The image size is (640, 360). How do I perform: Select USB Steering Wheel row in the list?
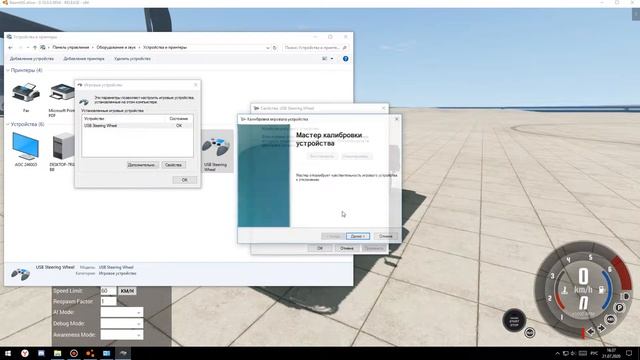[x=137, y=126]
